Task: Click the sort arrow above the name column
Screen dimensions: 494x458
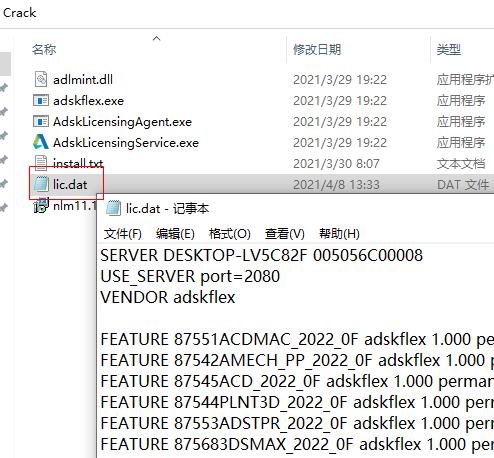Action: coord(156,39)
